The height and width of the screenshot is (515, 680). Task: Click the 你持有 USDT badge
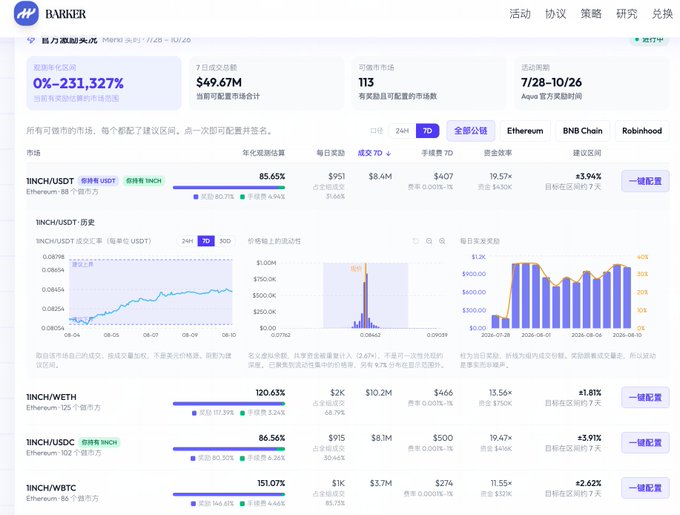point(98,181)
